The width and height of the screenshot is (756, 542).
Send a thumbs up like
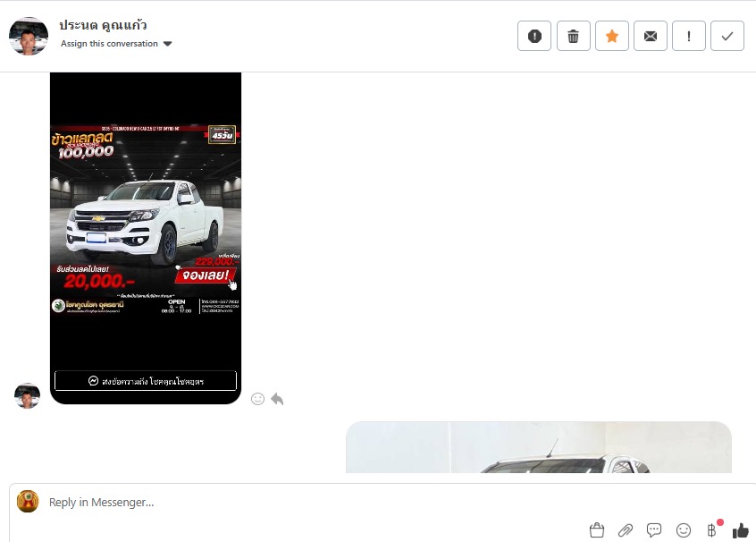pyautogui.click(x=741, y=530)
